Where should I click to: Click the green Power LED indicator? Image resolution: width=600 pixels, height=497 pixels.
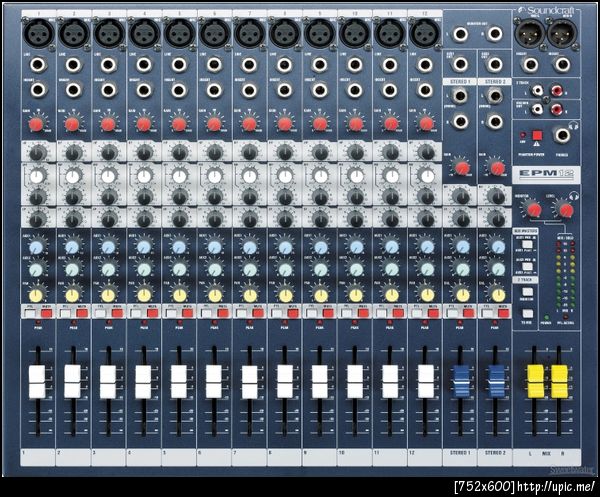pyautogui.click(x=546, y=318)
